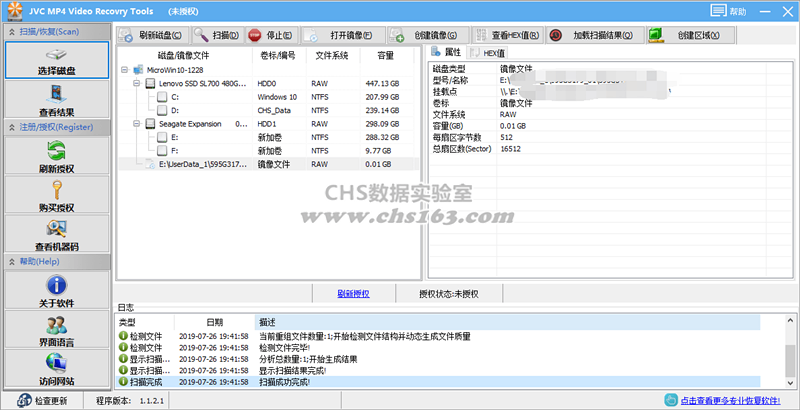
Task: Open 查看机器码 (view machine code)
Action: (57, 234)
